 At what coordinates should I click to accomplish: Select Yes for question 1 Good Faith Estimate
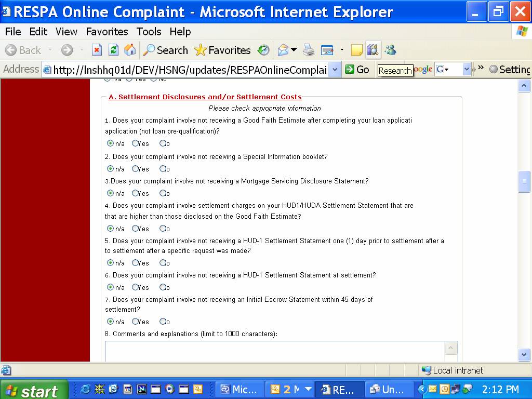[136, 143]
